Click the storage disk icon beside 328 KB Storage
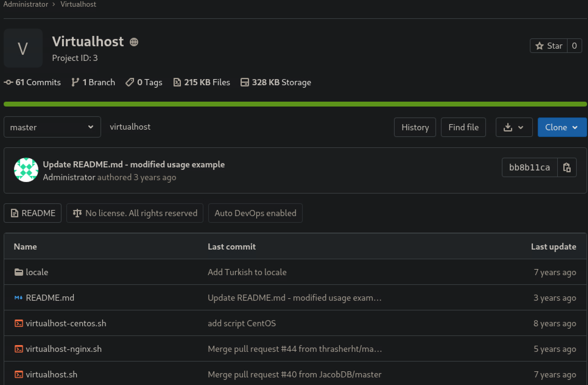The height and width of the screenshot is (385, 588). point(245,82)
